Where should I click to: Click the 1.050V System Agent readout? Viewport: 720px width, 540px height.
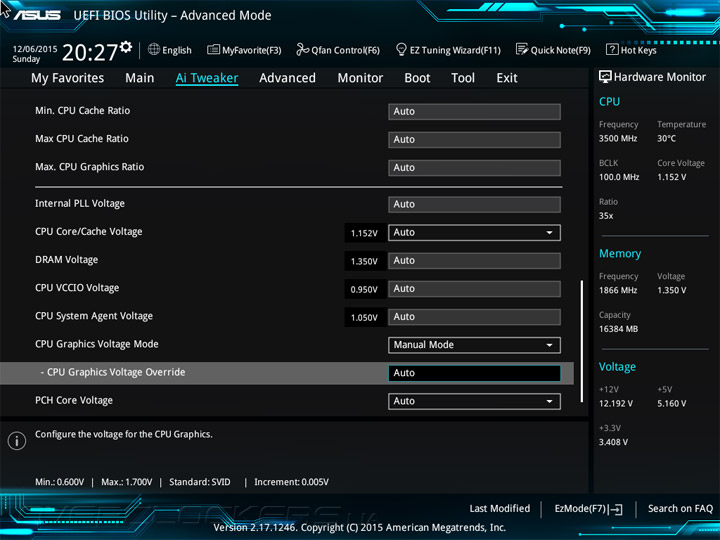(364, 317)
